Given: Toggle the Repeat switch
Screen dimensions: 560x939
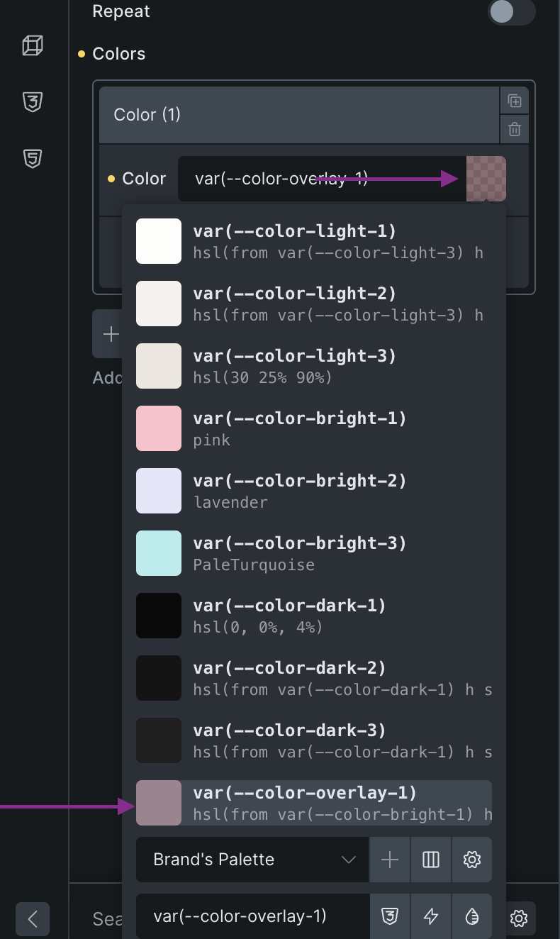Looking at the screenshot, I should click(511, 12).
